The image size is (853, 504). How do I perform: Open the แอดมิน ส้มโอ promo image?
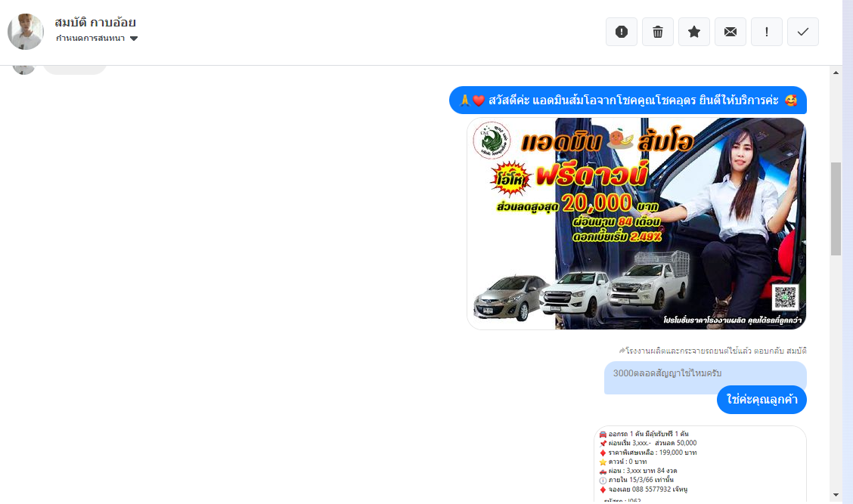click(x=636, y=224)
